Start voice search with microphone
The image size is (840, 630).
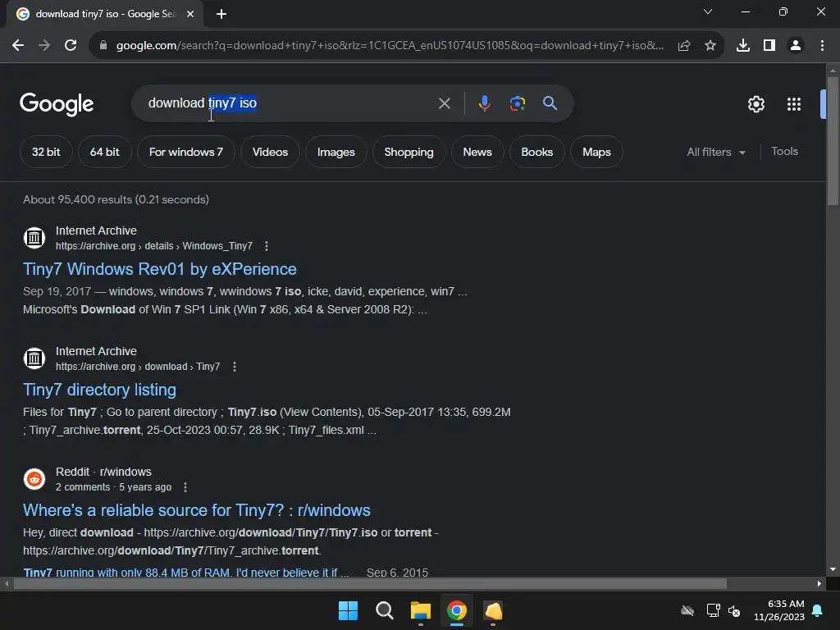(484, 103)
